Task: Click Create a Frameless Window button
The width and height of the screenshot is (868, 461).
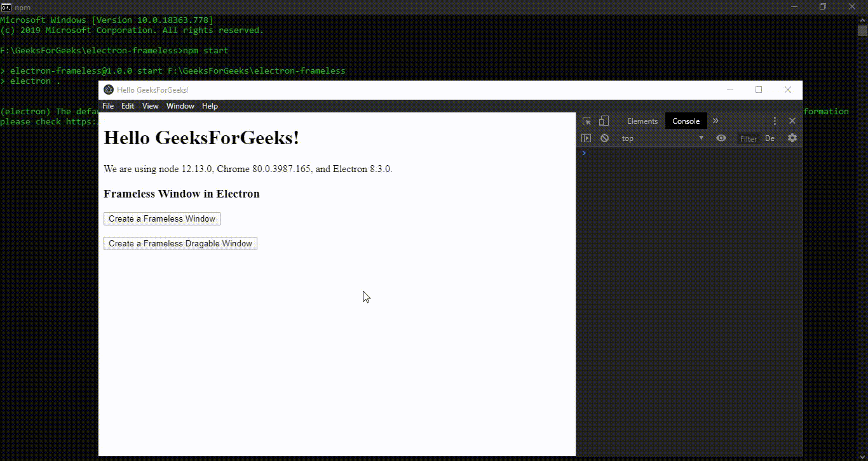Action: [x=162, y=218]
